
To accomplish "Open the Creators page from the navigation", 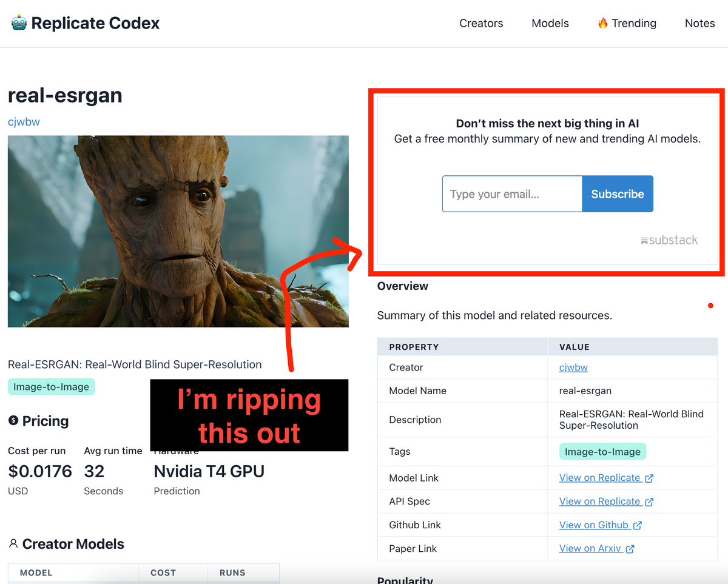I will click(x=481, y=22).
